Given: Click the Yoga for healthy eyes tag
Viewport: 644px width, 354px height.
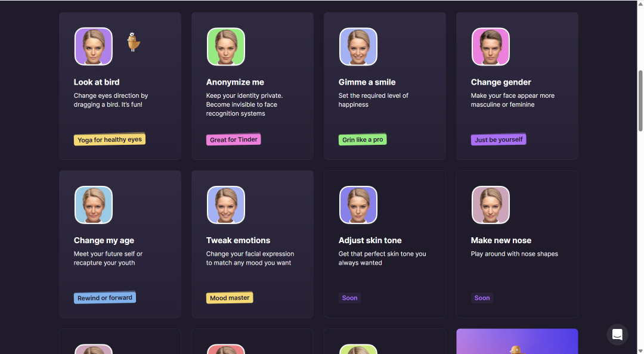Looking at the screenshot, I should pos(110,139).
